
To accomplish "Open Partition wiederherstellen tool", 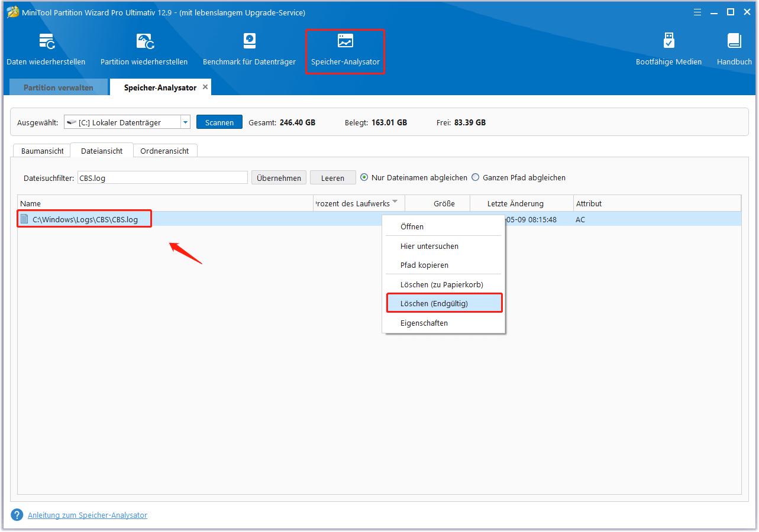I will tap(144, 50).
